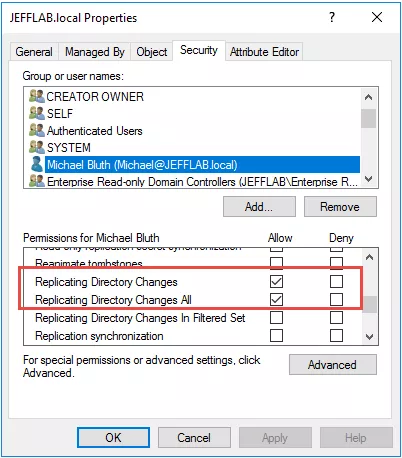This screenshot has width=402, height=458.
Task: Uncheck Allow for Replicating Directory Changes
Action: (276, 282)
